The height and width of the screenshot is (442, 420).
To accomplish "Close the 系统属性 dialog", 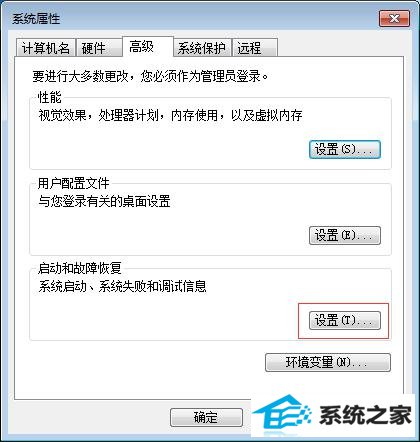I will pyautogui.click(x=394, y=18).
